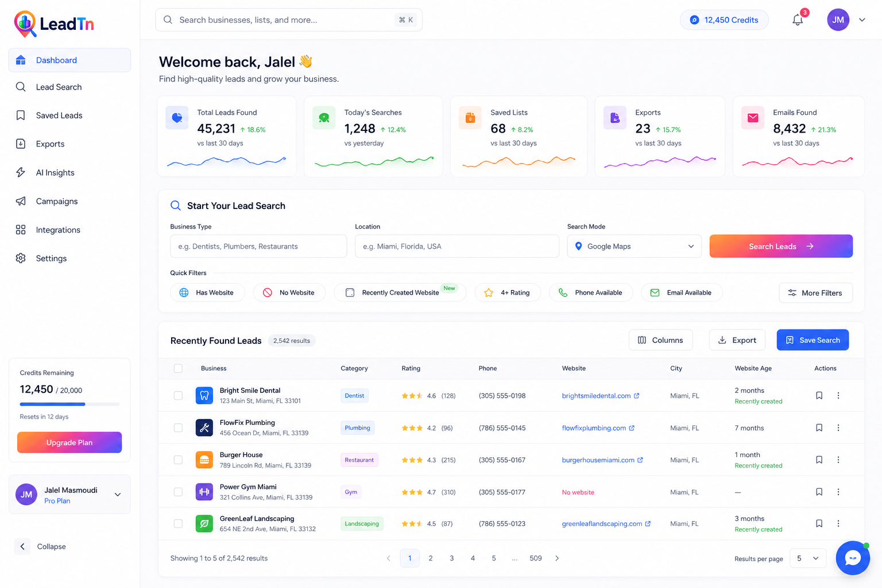Screen dimensions: 882x588
Task: Open brightsmiledental.com external link icon
Action: coord(636,396)
